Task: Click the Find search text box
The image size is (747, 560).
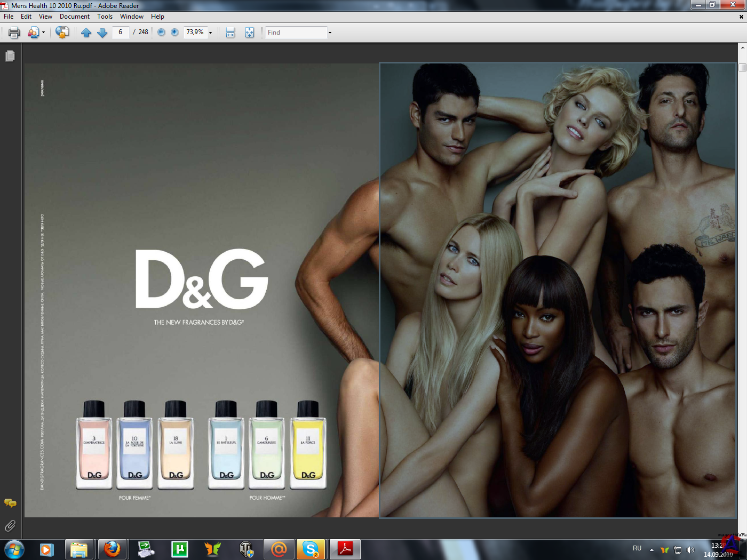Action: (x=296, y=33)
